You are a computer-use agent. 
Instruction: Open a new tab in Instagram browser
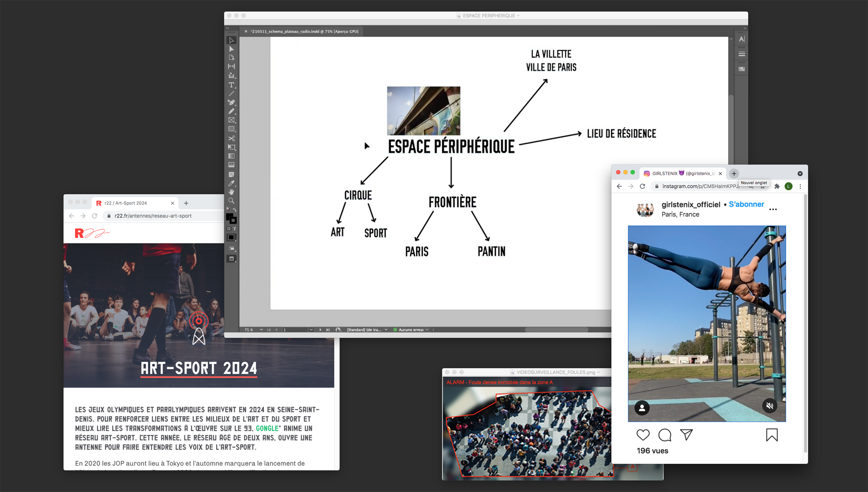tap(734, 173)
